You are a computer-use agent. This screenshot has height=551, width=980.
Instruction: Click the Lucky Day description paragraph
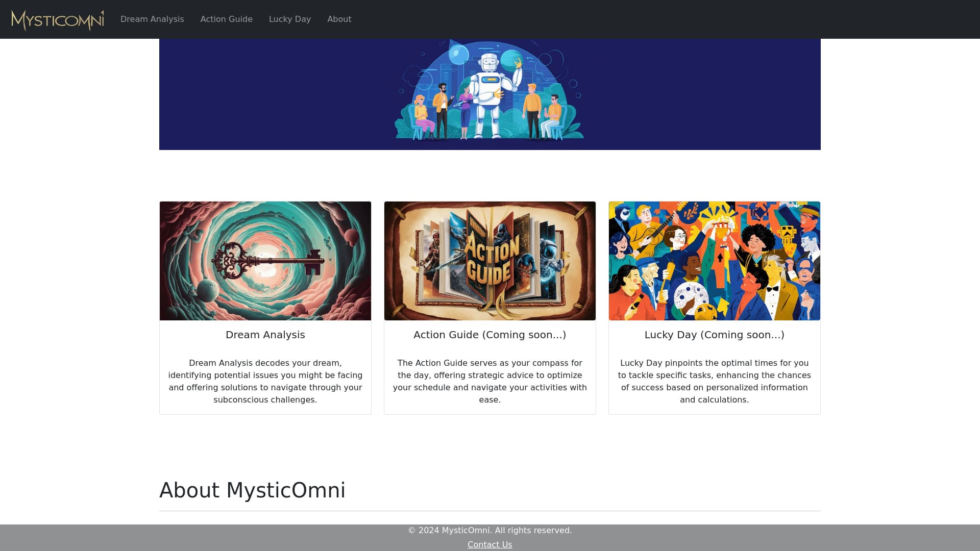[x=714, y=381]
